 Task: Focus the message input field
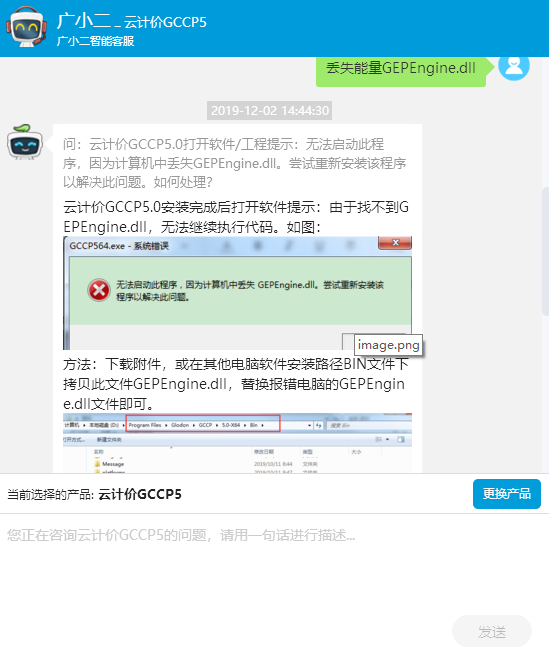pos(274,564)
